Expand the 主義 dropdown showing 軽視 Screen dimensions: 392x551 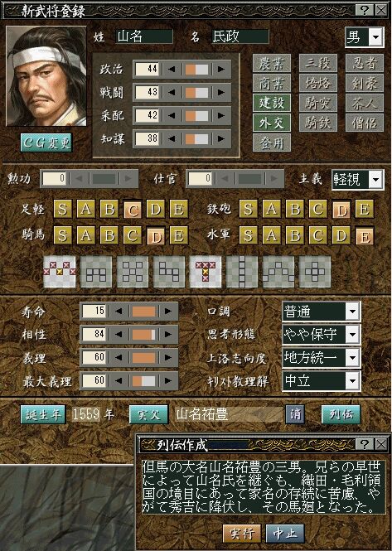[x=357, y=180]
